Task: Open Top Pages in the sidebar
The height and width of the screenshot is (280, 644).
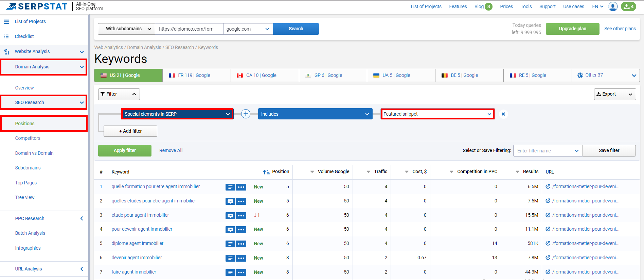Action: tap(26, 183)
